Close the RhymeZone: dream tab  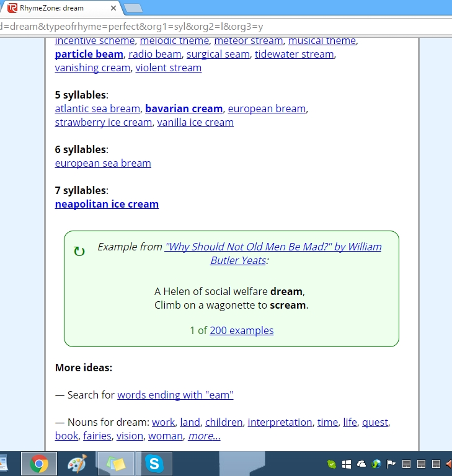pos(113,9)
